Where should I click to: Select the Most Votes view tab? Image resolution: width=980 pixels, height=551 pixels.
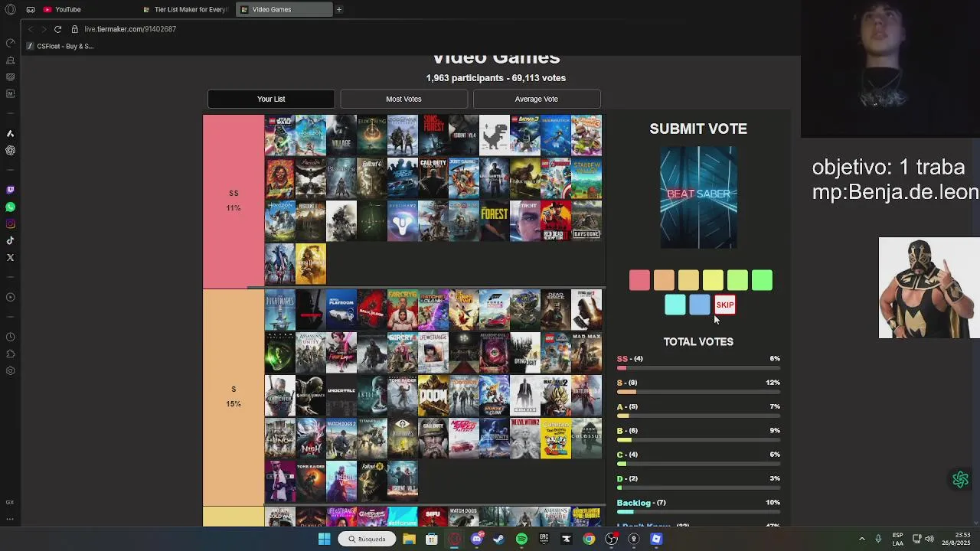point(403,99)
